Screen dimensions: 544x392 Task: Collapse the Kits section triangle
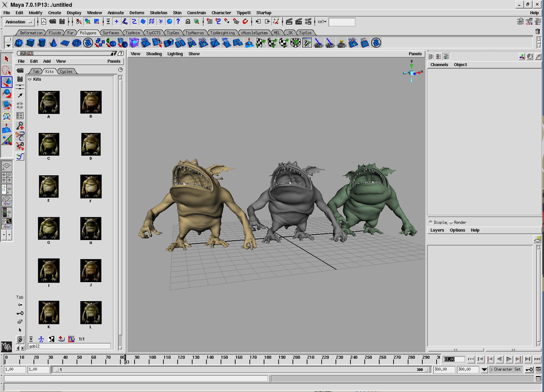pos(30,79)
